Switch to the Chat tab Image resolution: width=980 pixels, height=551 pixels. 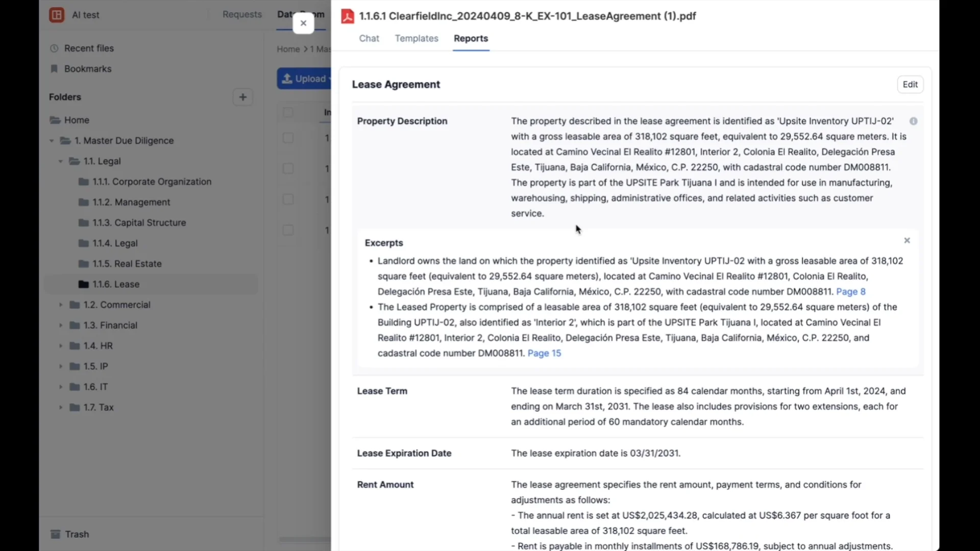tap(369, 38)
